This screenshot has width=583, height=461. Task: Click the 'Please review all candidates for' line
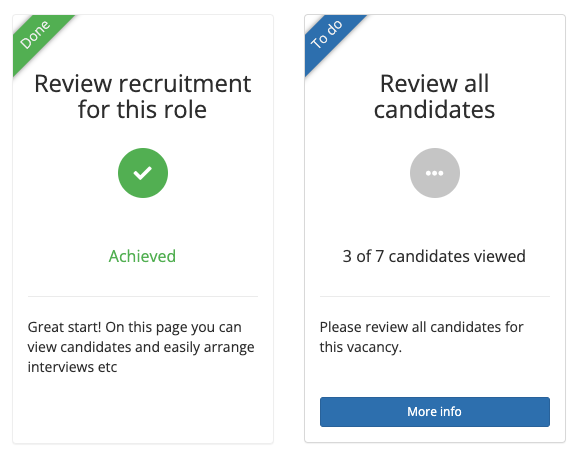[x=422, y=327]
